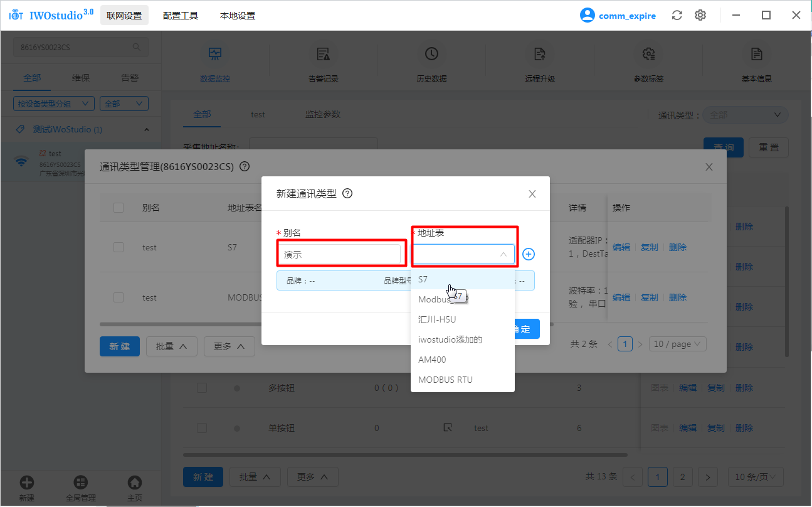This screenshot has height=507, width=812.
Task: Click the 别名 input field containing 演示
Action: [339, 255]
